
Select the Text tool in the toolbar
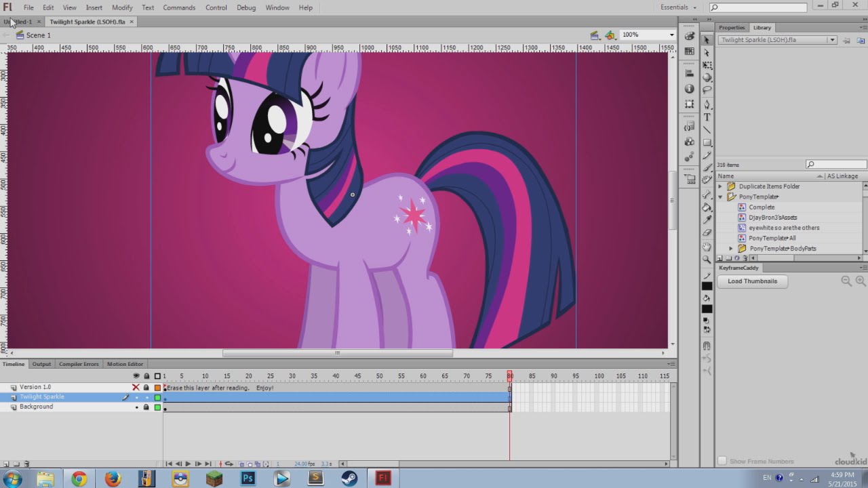[x=707, y=117]
